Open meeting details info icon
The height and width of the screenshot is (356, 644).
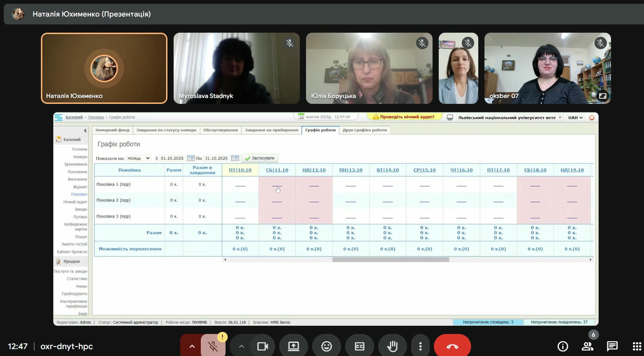(x=563, y=346)
